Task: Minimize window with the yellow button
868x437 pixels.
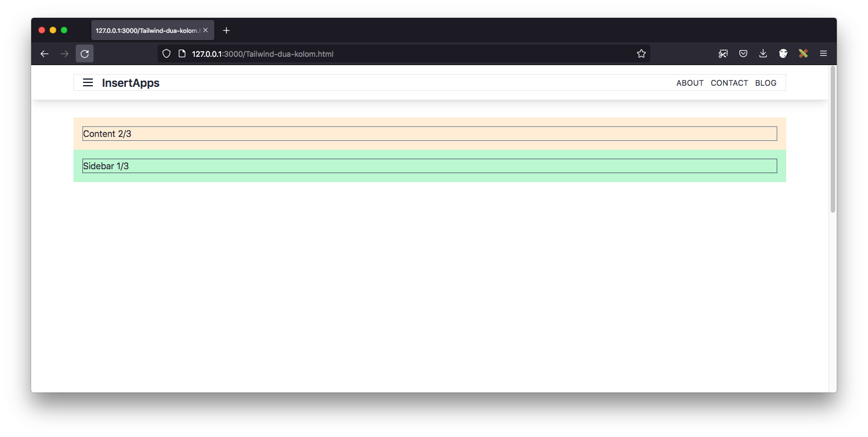Action: (x=53, y=30)
